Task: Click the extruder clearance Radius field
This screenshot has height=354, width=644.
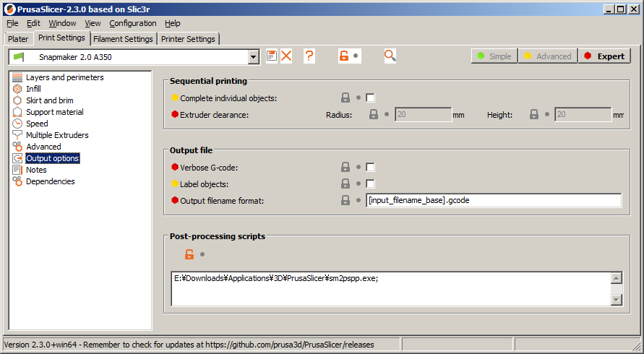Action: [x=423, y=115]
